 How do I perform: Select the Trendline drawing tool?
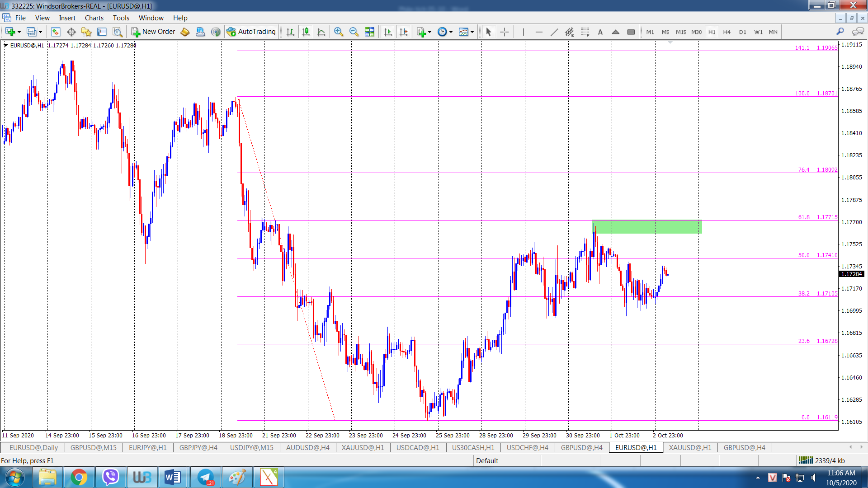coord(554,32)
